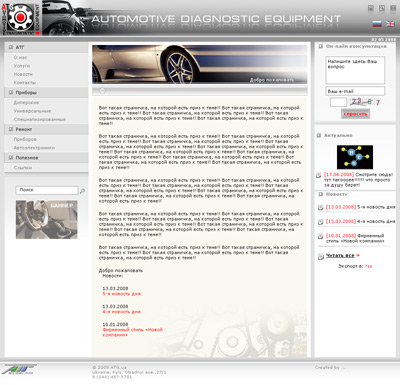Click the Automotive Diagnostic Equipment header title

pos(216,19)
